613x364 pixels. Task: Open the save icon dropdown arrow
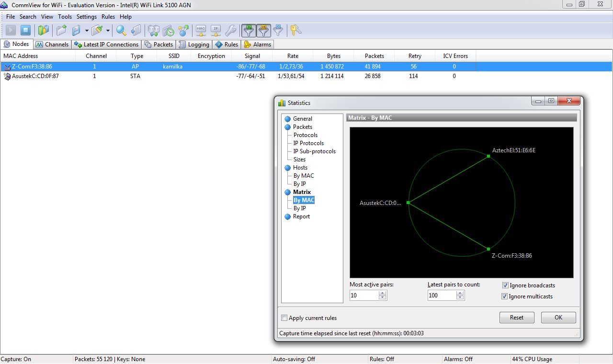pos(87,31)
